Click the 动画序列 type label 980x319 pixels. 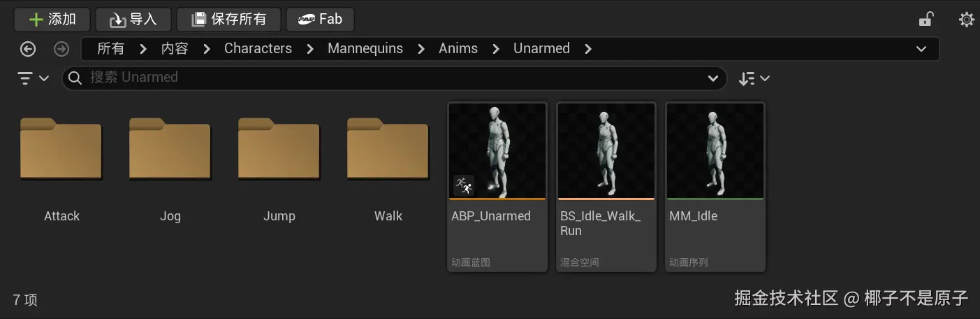689,263
